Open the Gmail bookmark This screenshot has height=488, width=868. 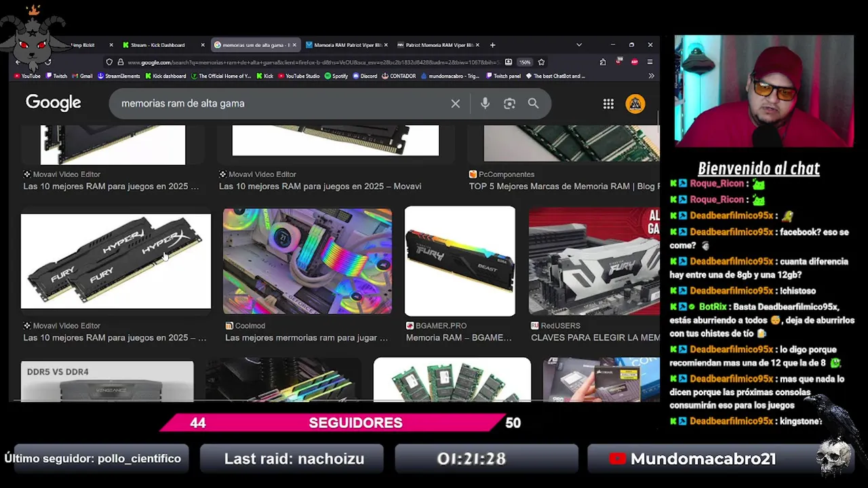pos(82,76)
